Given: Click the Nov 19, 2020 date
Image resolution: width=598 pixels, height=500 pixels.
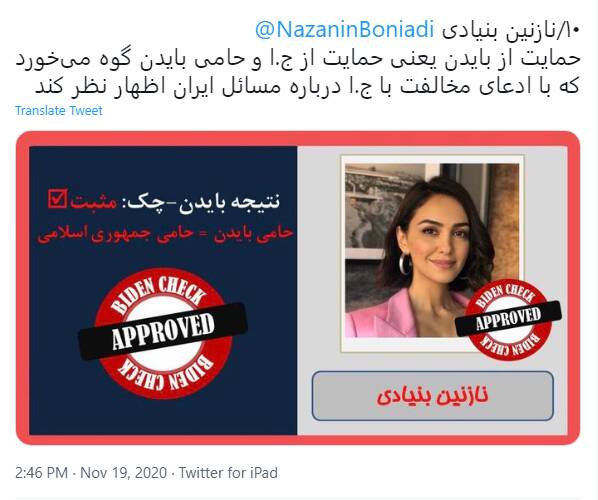Looking at the screenshot, I should coord(124,473).
